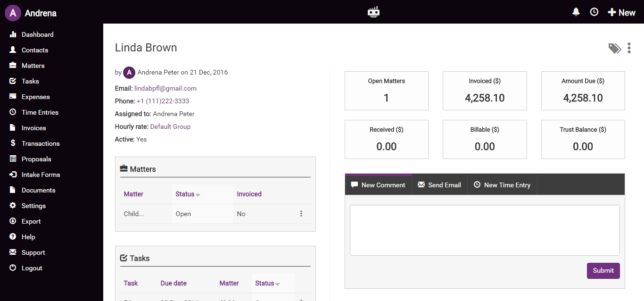Open the Default Group hourly rate link
This screenshot has height=301, width=644.
(x=170, y=126)
